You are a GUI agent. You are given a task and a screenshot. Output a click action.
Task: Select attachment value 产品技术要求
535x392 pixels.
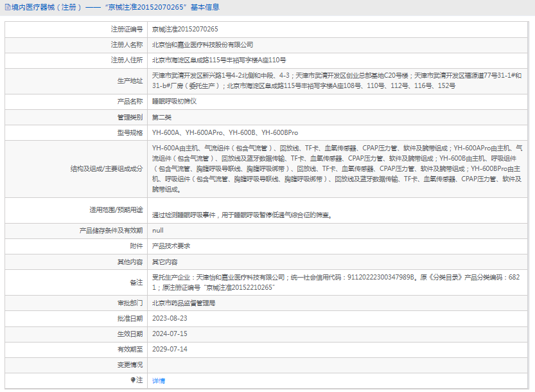coord(171,246)
